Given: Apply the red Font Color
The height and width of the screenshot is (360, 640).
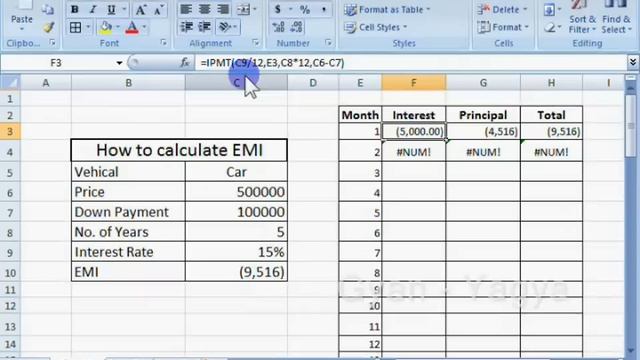Looking at the screenshot, I should click(x=132, y=27).
